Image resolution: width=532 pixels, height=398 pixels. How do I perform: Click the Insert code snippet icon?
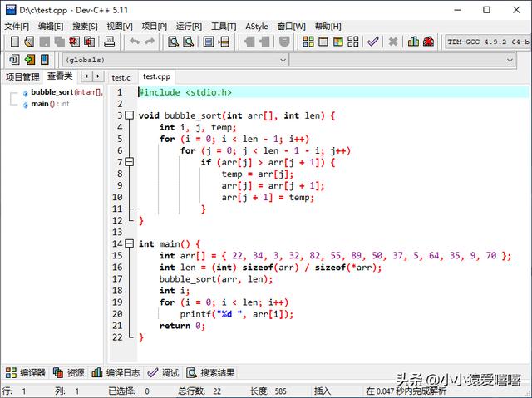point(14,60)
